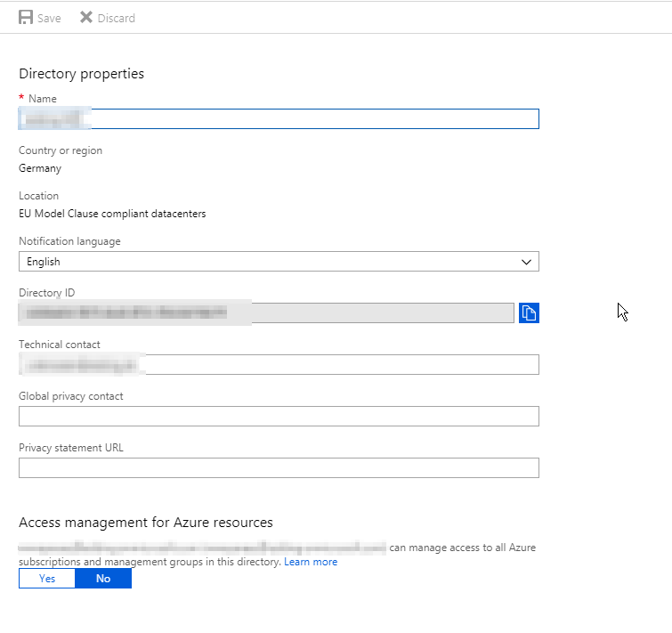Open the Learn more link
The width and height of the screenshot is (672, 633).
(311, 562)
